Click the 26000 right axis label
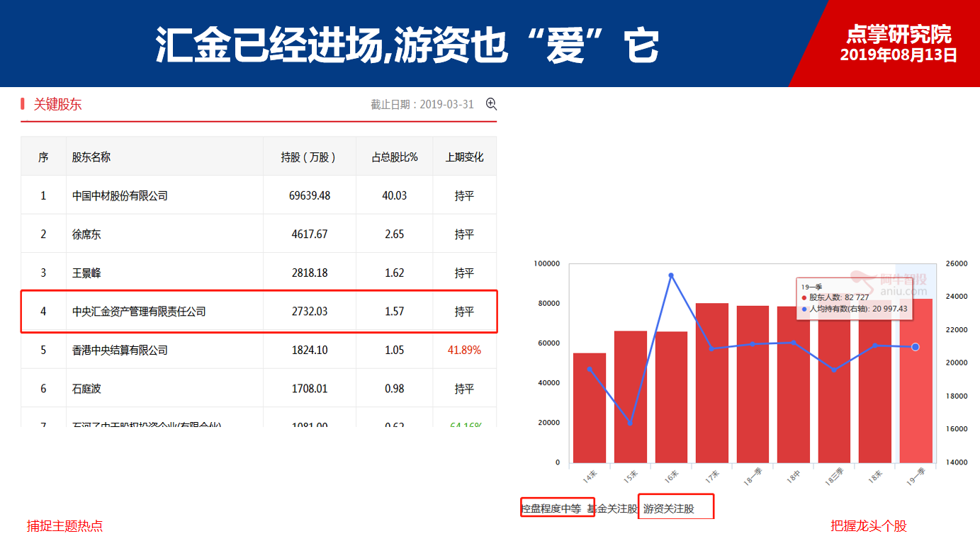Screen dimensions: 980x541 (956, 263)
